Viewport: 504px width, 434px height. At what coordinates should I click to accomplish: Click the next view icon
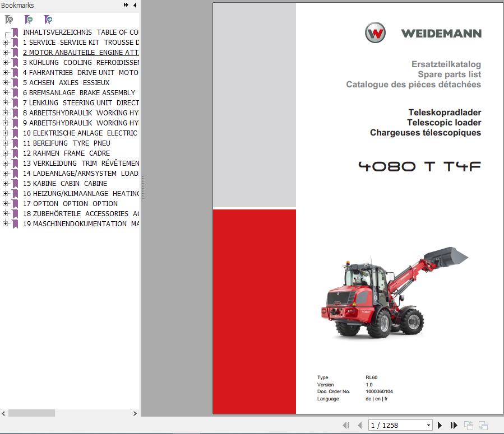point(483,426)
